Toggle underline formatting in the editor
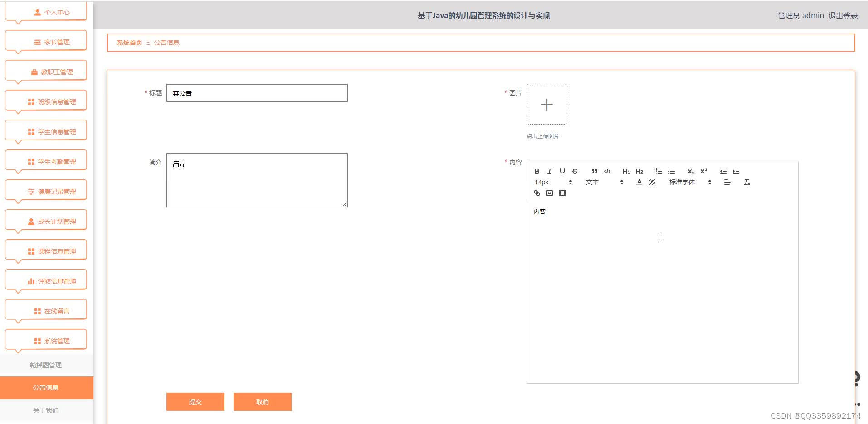 562,171
